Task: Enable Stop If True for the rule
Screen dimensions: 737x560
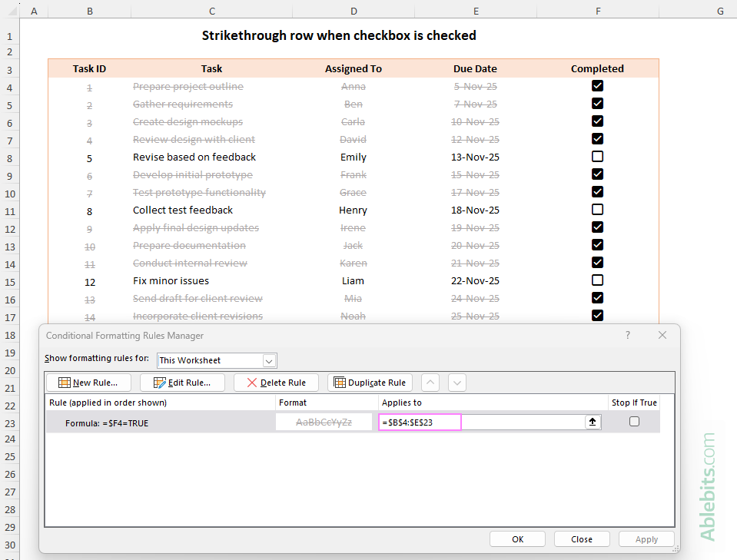Action: click(634, 421)
